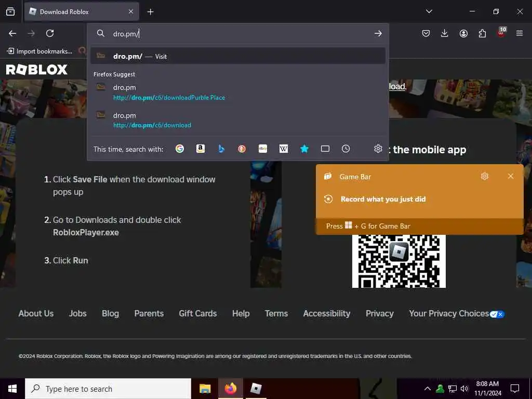Click Roblox icon in the taskbar
The height and width of the screenshot is (399, 532).
click(256, 389)
